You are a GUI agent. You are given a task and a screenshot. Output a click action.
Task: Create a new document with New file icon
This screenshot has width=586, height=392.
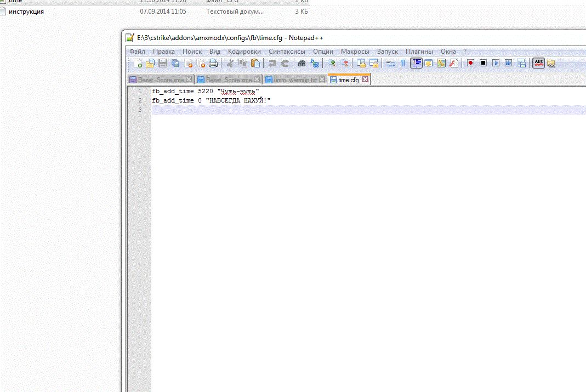tap(138, 63)
